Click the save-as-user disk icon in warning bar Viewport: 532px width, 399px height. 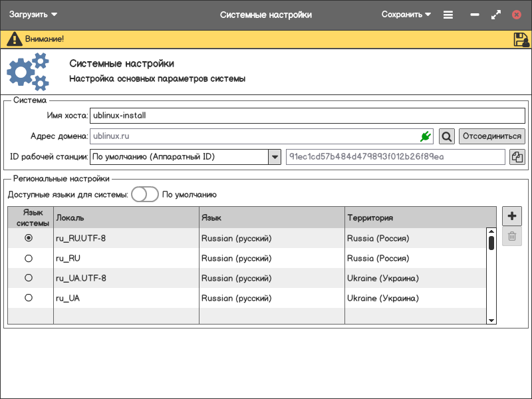point(521,39)
